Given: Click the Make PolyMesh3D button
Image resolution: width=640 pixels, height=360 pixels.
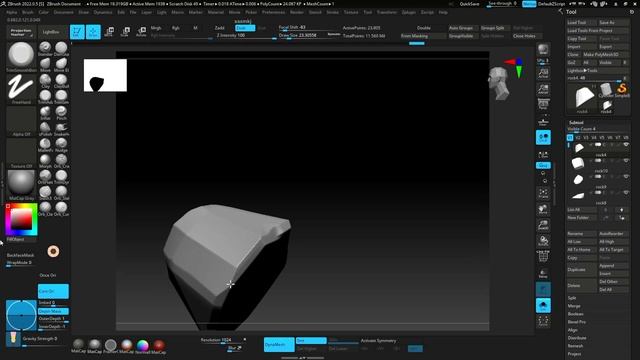Looking at the screenshot, I should pyautogui.click(x=605, y=54).
